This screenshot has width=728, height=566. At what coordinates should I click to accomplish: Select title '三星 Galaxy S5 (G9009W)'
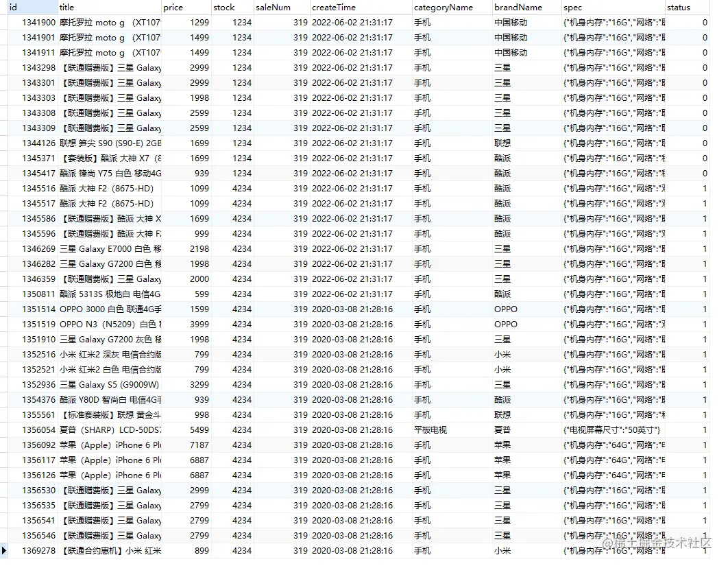(x=110, y=385)
